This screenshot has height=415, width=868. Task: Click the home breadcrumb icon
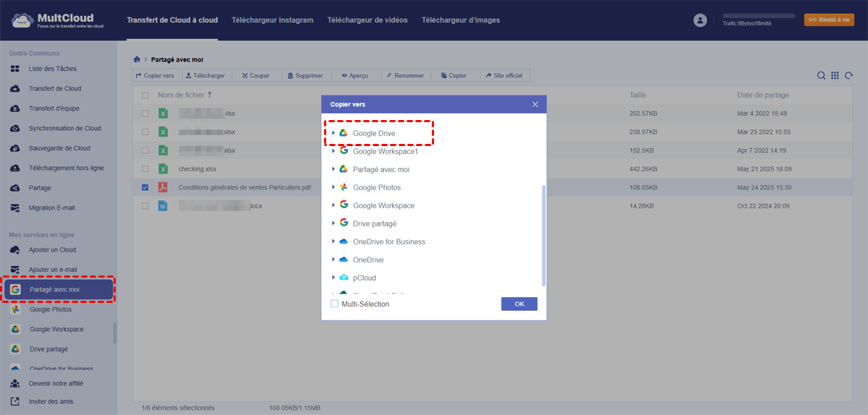pos(137,59)
